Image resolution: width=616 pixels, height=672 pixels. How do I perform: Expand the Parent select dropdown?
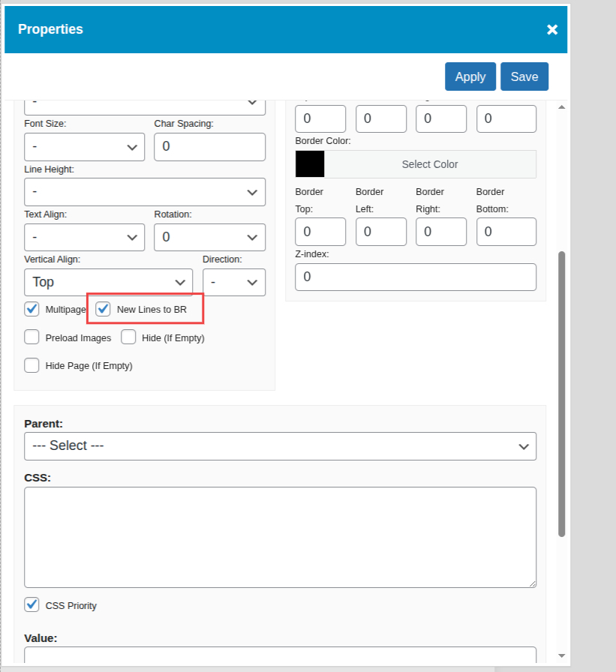click(280, 445)
